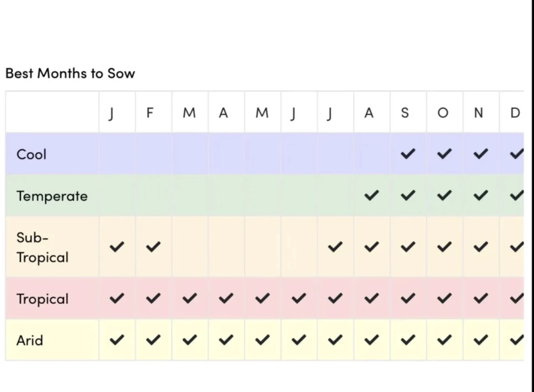Image resolution: width=534 pixels, height=392 pixels.
Task: Click the Cool row November checkmark
Action: click(481, 154)
